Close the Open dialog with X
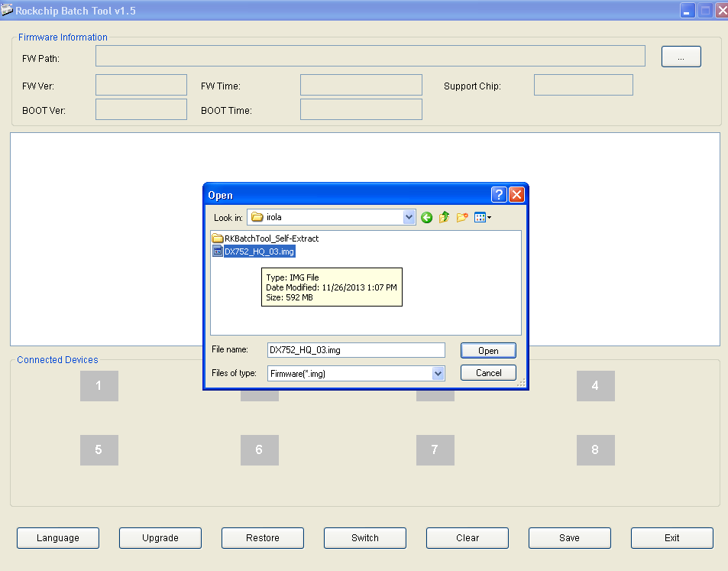728x571 pixels. point(517,195)
